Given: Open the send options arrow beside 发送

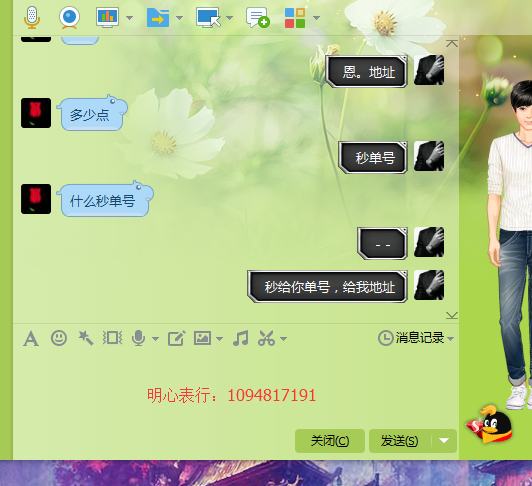Looking at the screenshot, I should pos(444,441).
